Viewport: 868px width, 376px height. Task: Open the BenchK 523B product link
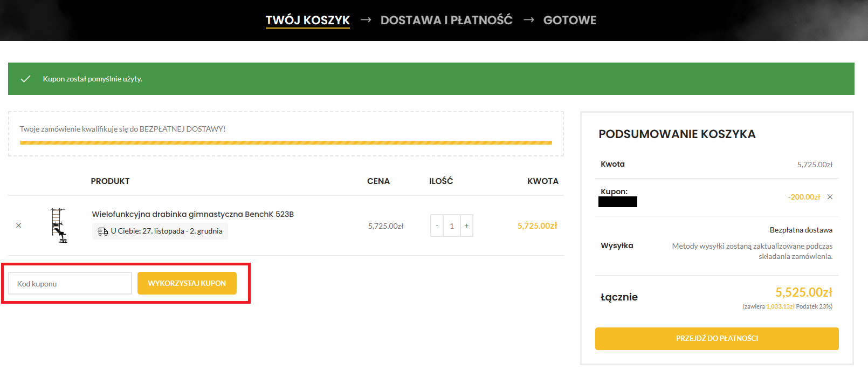coord(192,214)
